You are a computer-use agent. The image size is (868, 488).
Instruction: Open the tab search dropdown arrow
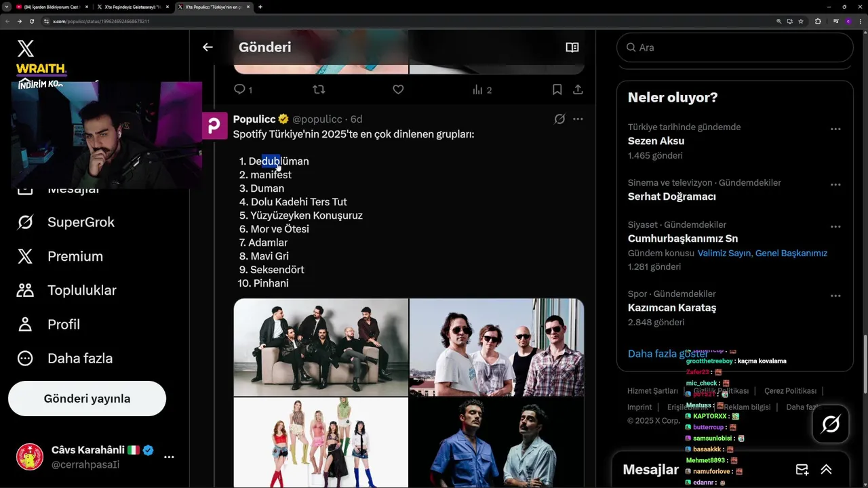[x=6, y=7]
